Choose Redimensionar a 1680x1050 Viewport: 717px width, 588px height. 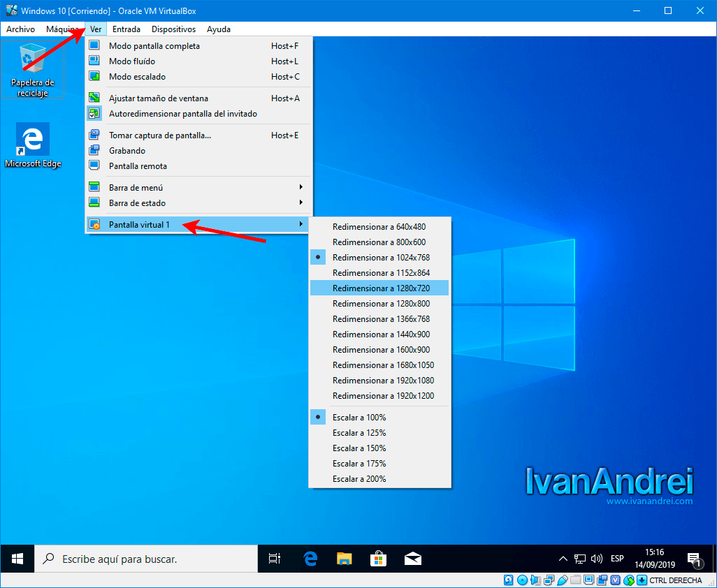pos(379,365)
